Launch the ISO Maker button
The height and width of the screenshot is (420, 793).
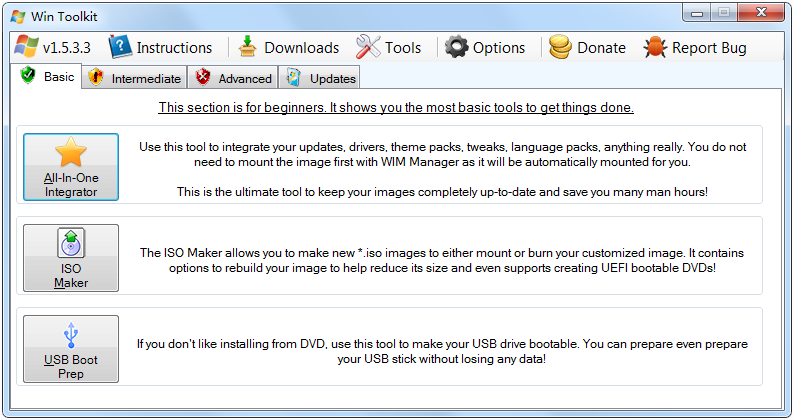pyautogui.click(x=71, y=258)
